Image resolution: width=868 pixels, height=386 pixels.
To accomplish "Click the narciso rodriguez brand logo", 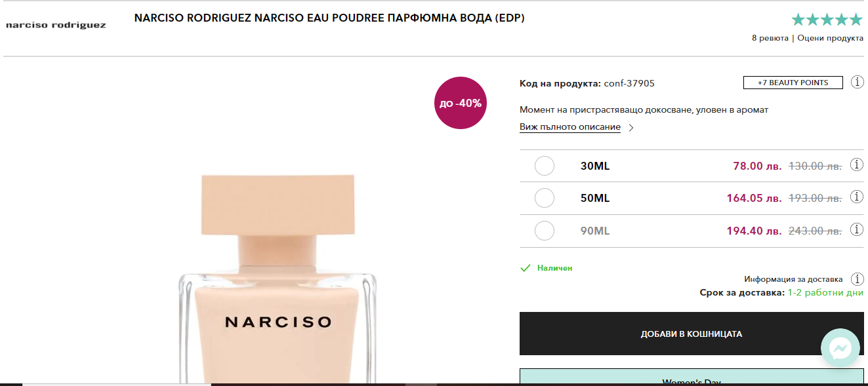I will click(x=56, y=26).
